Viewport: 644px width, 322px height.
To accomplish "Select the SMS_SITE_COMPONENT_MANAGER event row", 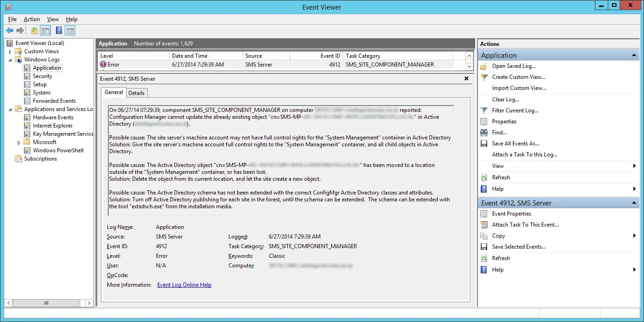I will point(276,65).
